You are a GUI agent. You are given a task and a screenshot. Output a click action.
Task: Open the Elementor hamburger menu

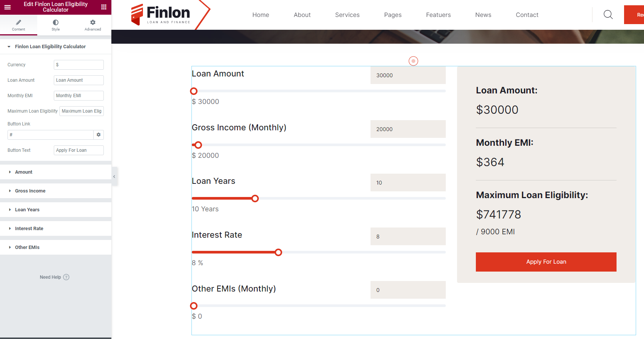tap(8, 7)
